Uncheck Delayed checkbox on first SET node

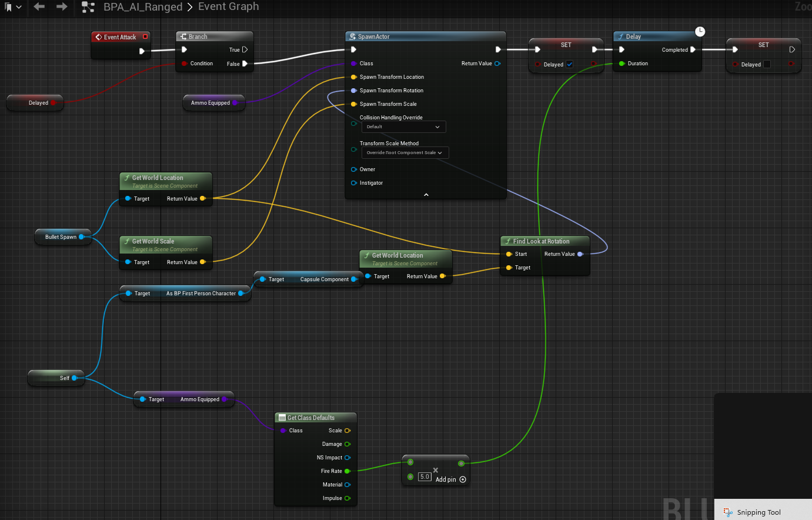(x=569, y=64)
